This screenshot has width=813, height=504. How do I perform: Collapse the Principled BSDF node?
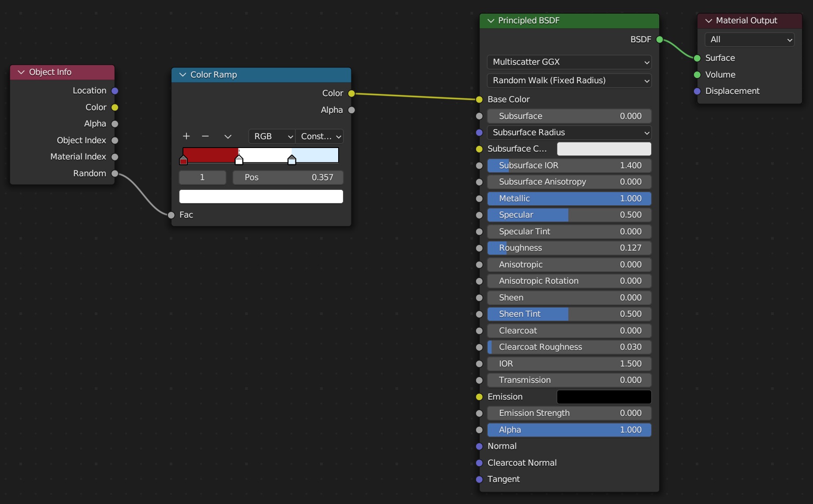click(491, 21)
